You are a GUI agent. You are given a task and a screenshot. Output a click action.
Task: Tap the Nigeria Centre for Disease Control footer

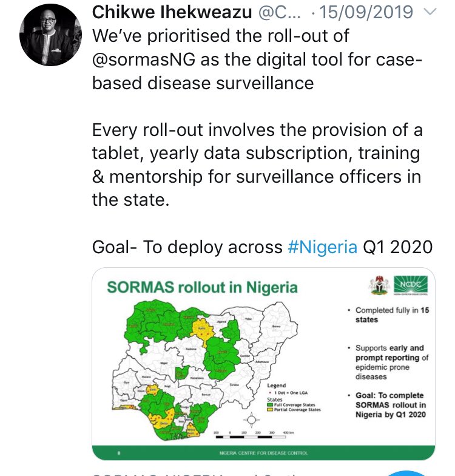tap(263, 453)
